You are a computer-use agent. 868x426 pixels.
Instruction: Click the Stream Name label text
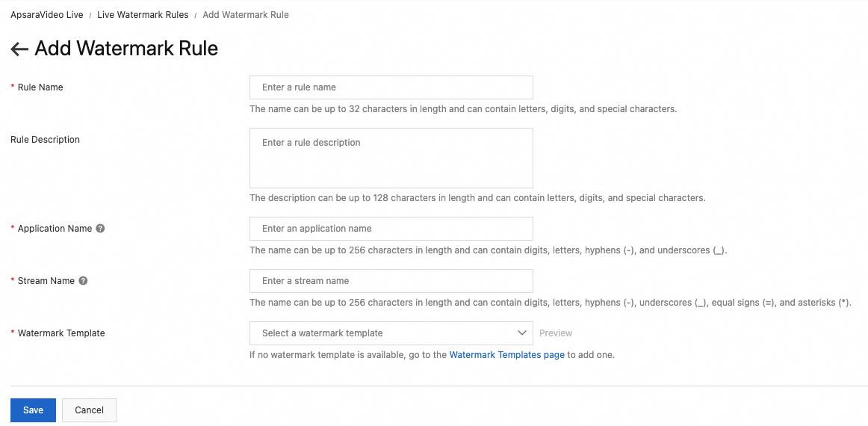pos(46,281)
